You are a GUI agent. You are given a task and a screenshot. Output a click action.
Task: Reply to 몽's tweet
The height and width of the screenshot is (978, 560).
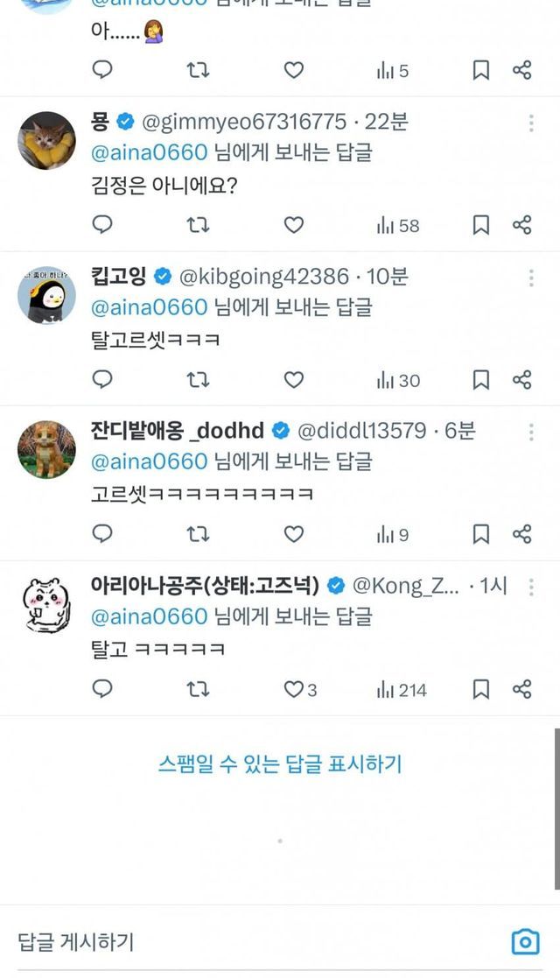(103, 225)
